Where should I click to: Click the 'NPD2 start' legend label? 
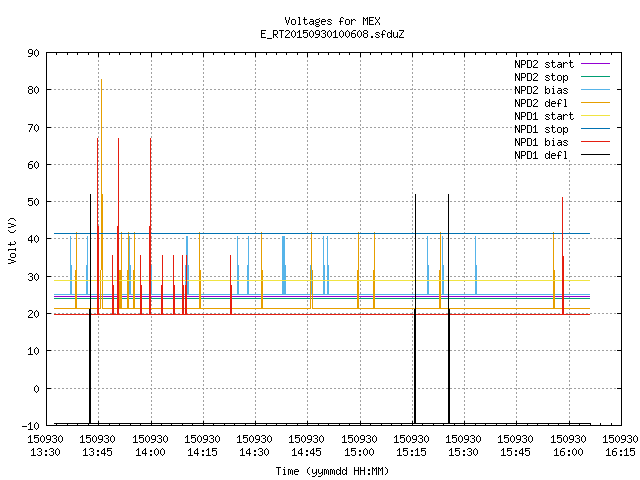(544, 64)
